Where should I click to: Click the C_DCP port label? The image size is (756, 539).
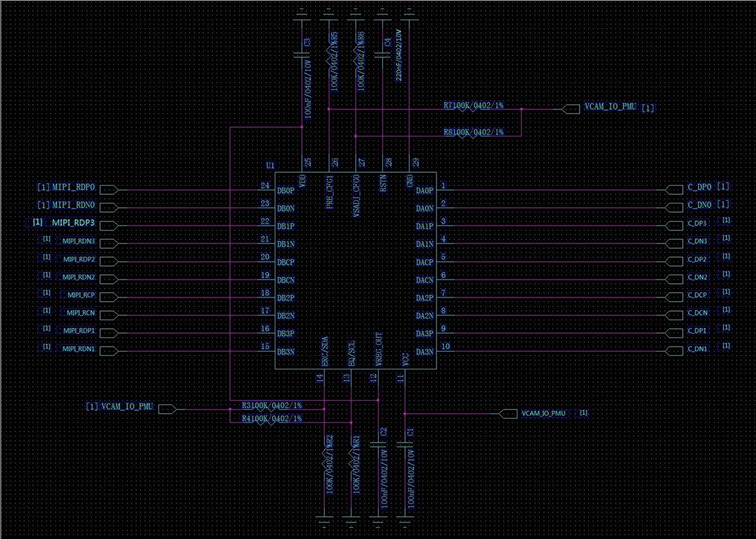pyautogui.click(x=698, y=295)
